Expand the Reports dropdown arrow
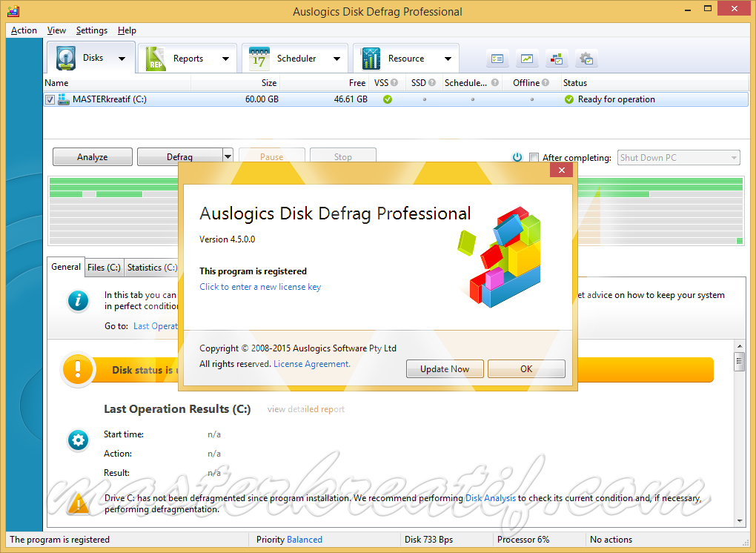Viewport: 756px width, 553px height. point(225,59)
